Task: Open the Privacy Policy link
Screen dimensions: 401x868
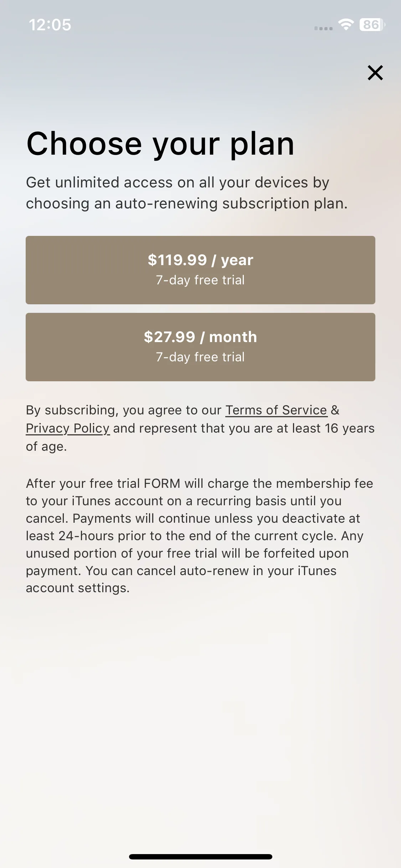Action: click(x=68, y=428)
